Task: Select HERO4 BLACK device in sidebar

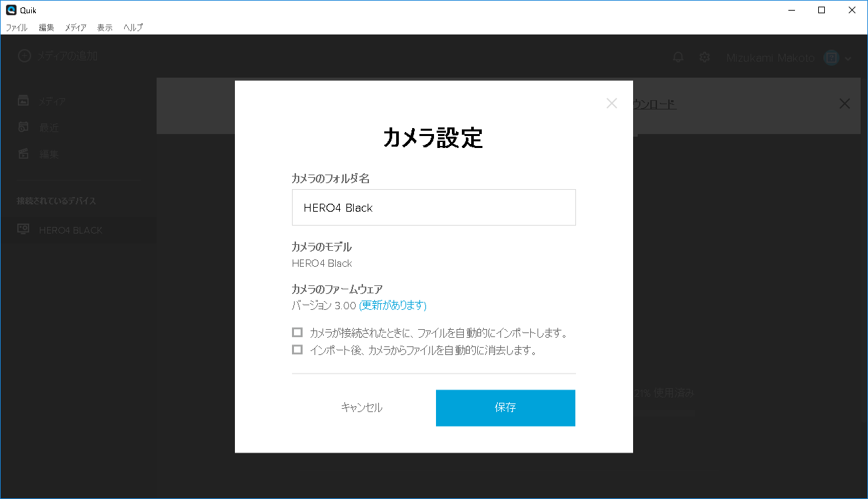Action: (78, 230)
